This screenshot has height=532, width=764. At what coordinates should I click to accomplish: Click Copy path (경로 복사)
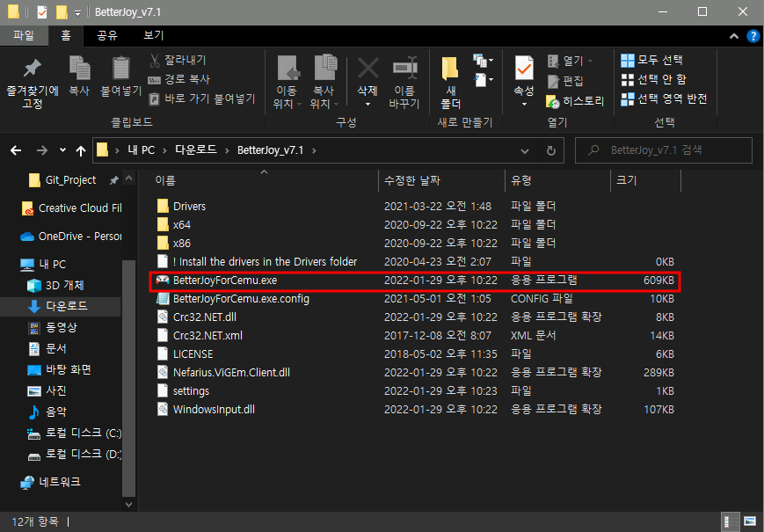[x=178, y=79]
